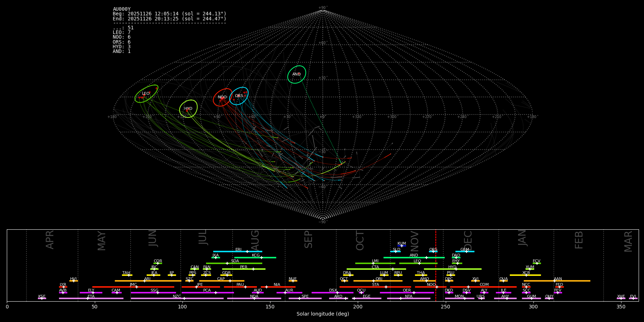Click the AND radiant label on sky map
The image size is (644, 322).
click(x=297, y=74)
